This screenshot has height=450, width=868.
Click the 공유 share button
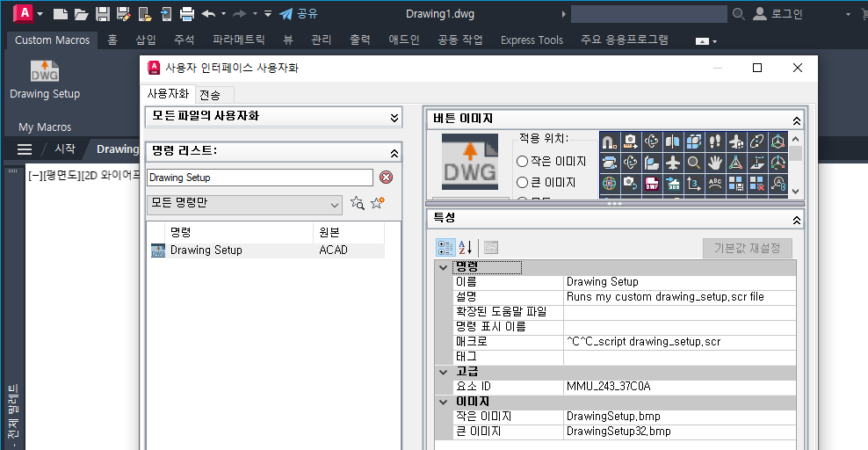pyautogui.click(x=299, y=14)
